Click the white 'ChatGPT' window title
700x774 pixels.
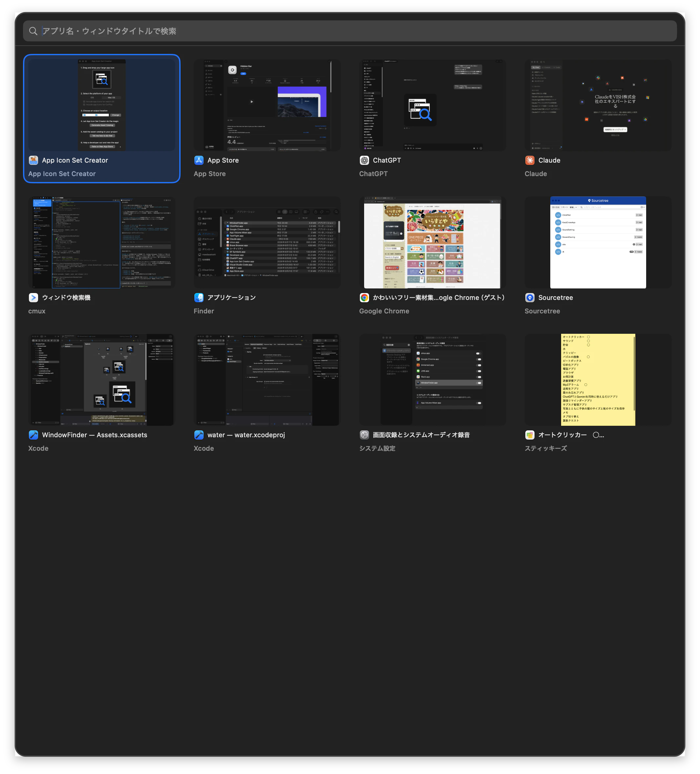[x=387, y=160]
